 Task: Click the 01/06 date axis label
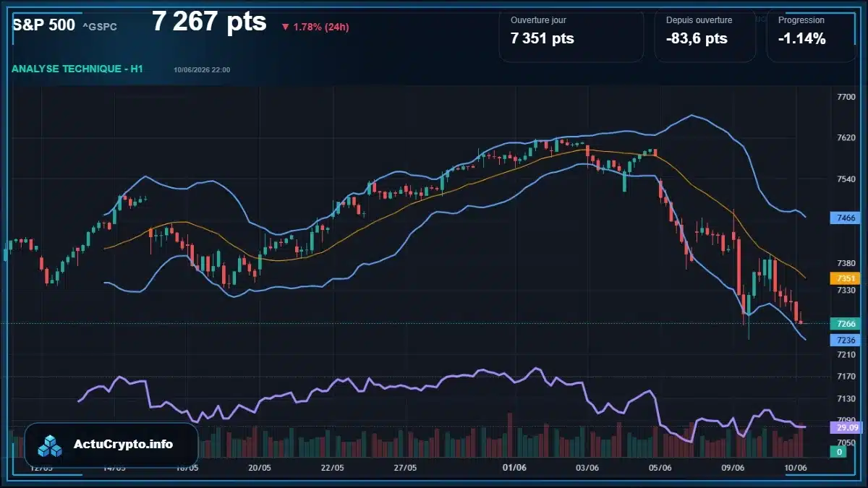(x=514, y=468)
